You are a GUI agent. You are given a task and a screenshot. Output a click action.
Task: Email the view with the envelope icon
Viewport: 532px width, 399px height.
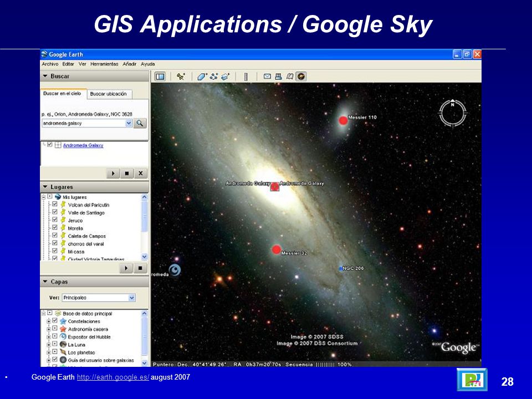267,76
